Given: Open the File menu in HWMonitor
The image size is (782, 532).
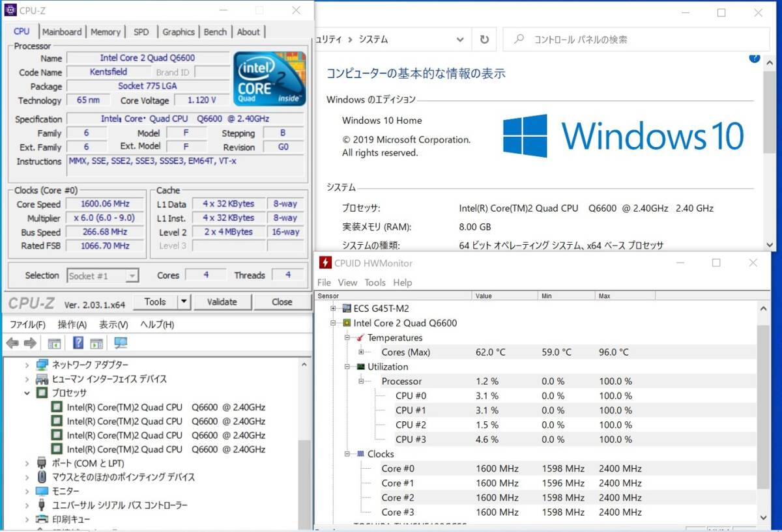Looking at the screenshot, I should coord(324,283).
